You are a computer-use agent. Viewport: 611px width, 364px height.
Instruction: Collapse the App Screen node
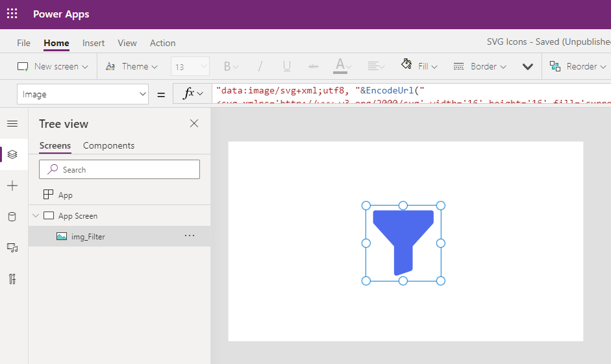tap(36, 215)
